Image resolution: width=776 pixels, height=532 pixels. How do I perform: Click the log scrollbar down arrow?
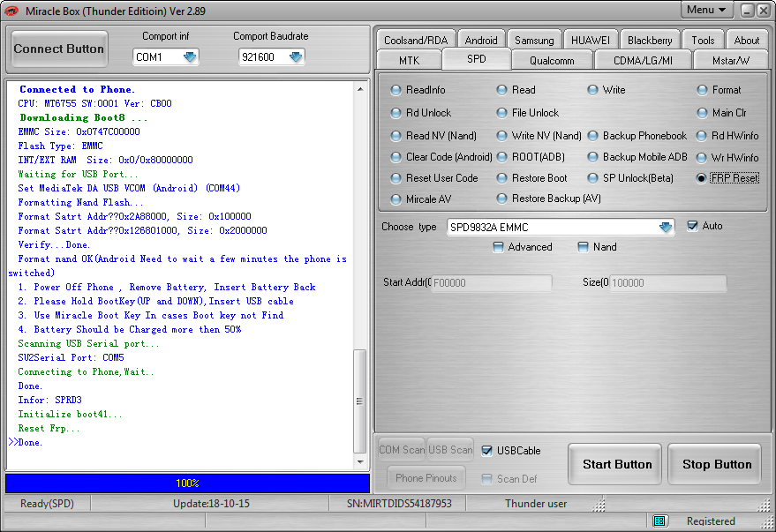(x=360, y=462)
